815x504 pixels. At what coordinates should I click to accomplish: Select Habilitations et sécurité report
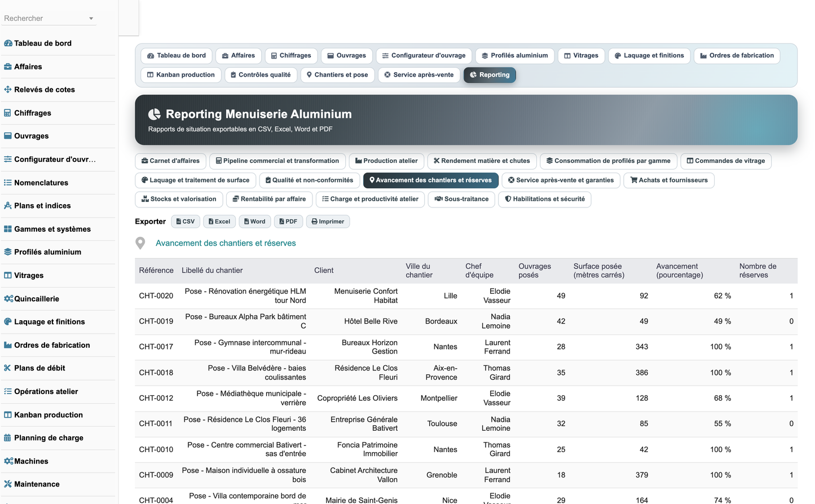(544, 200)
